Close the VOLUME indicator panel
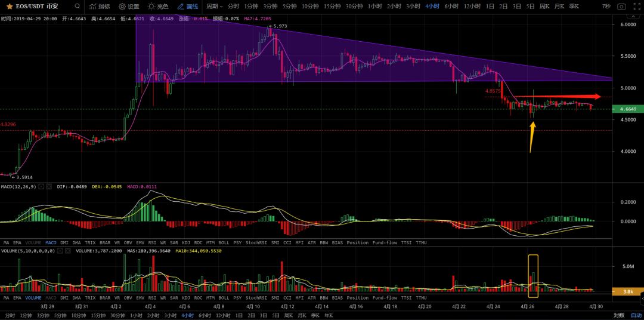644x320 pixels. pyautogui.click(x=68, y=251)
